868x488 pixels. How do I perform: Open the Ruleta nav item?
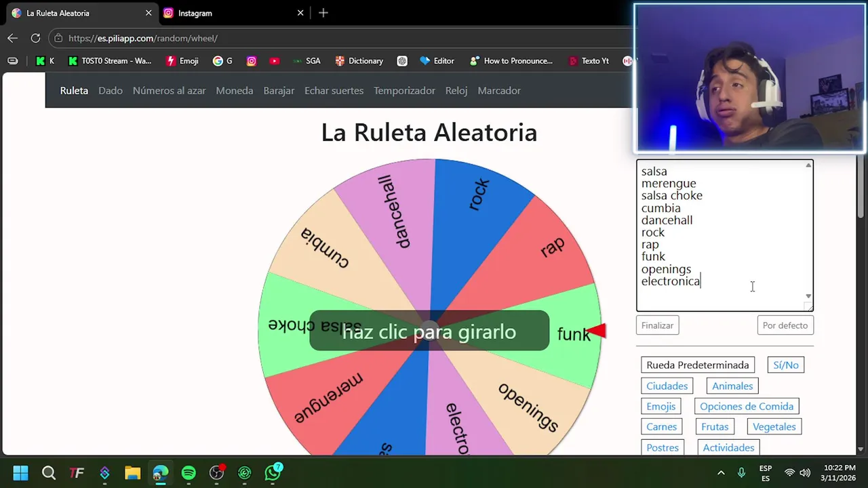tap(74, 90)
